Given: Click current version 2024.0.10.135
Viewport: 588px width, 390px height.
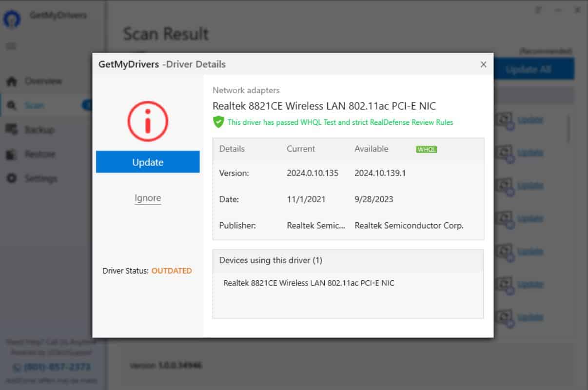Looking at the screenshot, I should (x=313, y=173).
